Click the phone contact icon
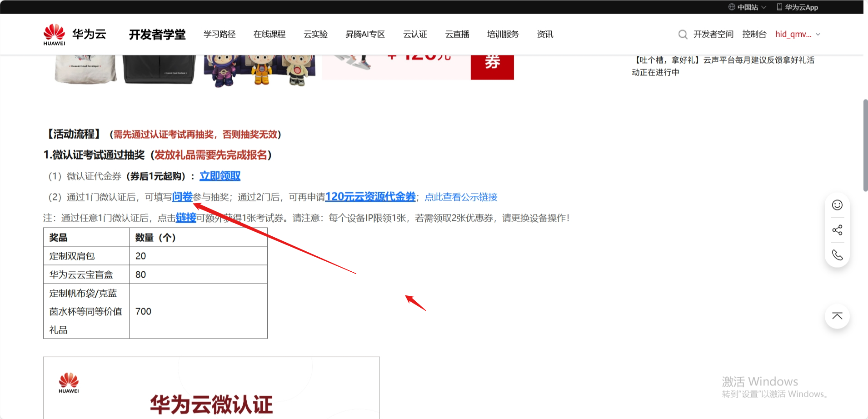The width and height of the screenshot is (868, 419). pos(837,255)
